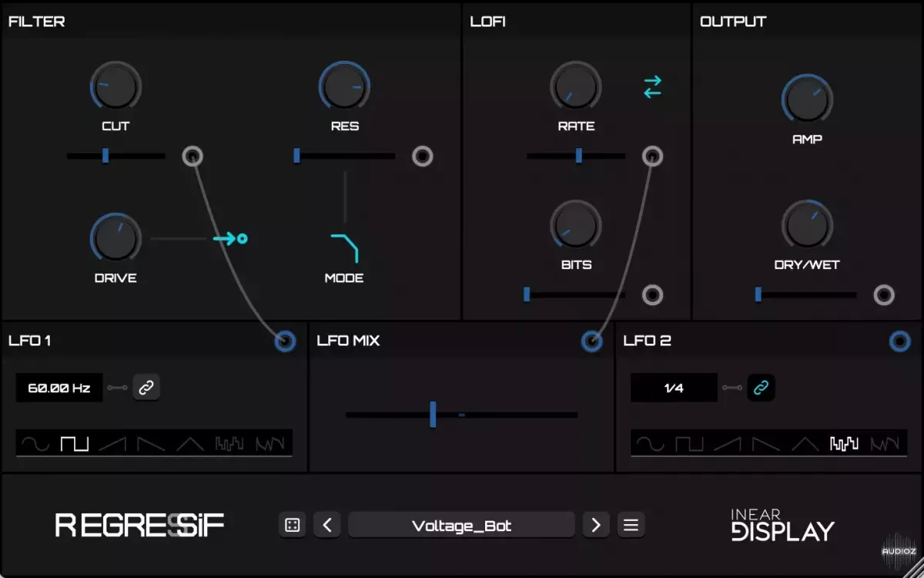
Task: Choose ramp-down saw waveform in LFO 1
Action: [151, 443]
